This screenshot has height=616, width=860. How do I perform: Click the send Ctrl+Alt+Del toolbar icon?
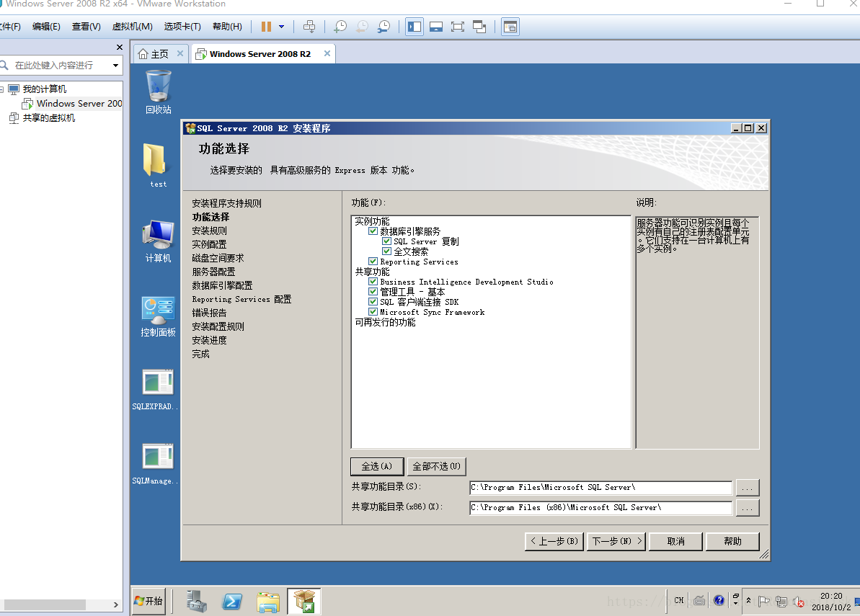[309, 27]
